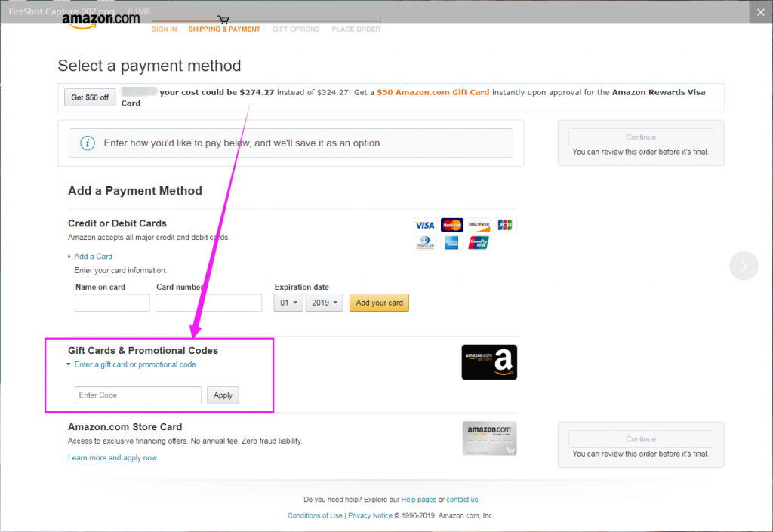Click the Amazon Rewards Visa Card text
Image resolution: width=773 pixels, height=532 pixels.
(658, 92)
